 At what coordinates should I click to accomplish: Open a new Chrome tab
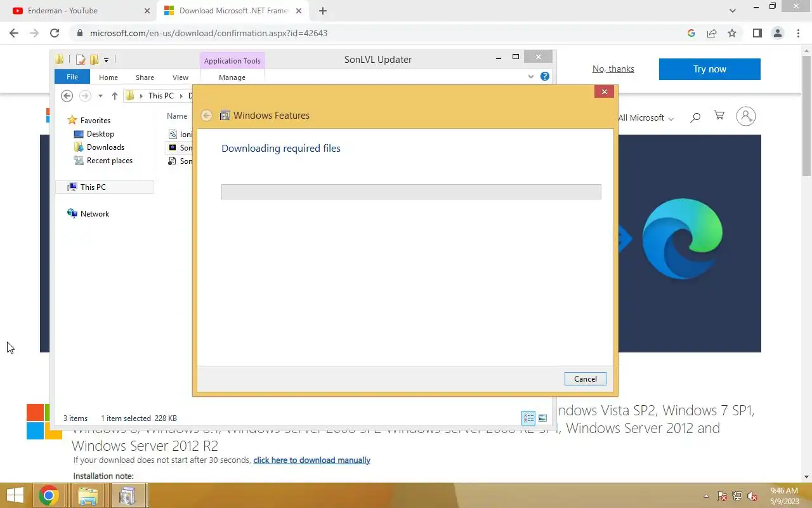coord(323,11)
